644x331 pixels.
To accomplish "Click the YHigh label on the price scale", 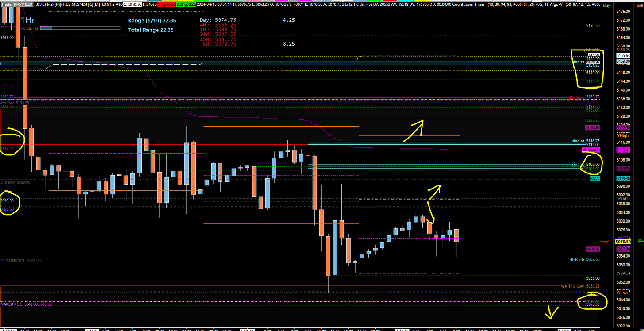I will click(x=622, y=136).
